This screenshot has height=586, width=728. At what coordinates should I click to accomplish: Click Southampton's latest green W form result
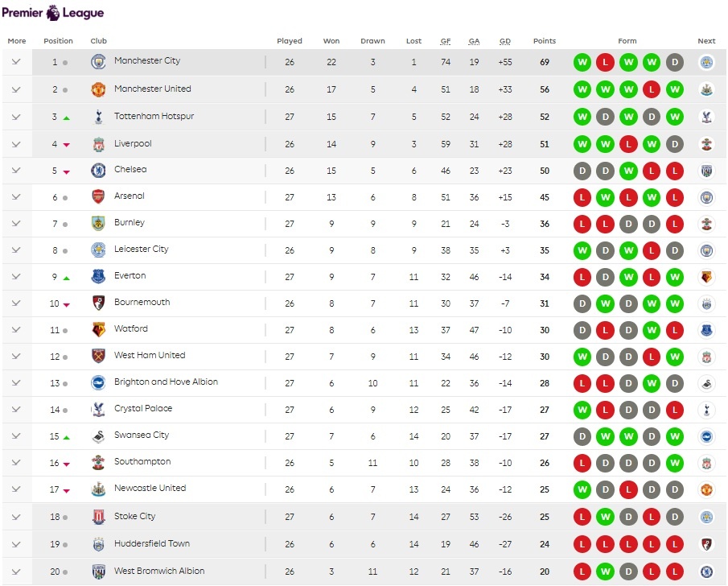pos(675,463)
